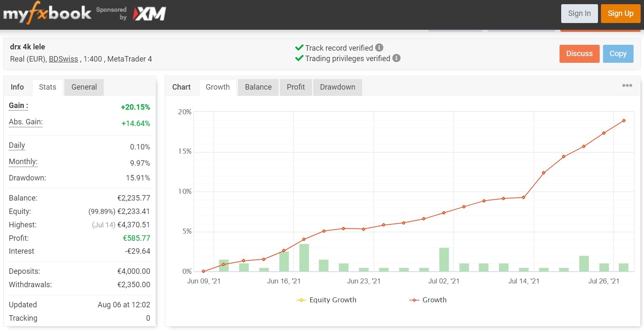Click the Discuss button
The height and width of the screenshot is (332, 644).
[579, 54]
